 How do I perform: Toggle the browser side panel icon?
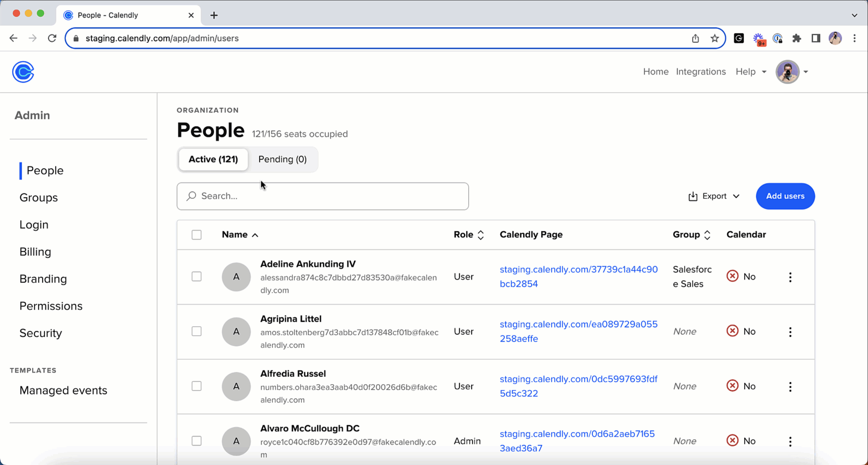tap(816, 38)
